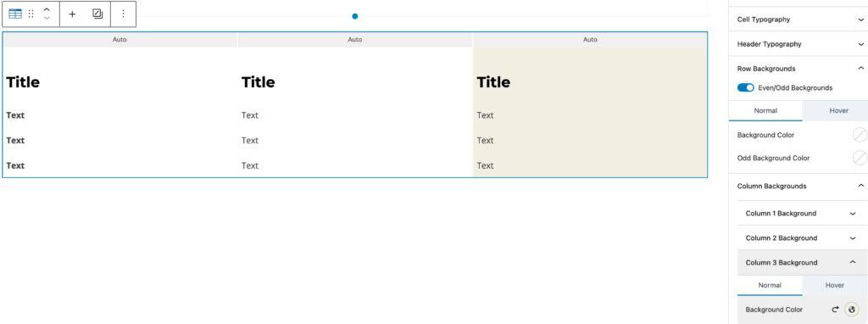Reset Column 3 background color

[835, 310]
